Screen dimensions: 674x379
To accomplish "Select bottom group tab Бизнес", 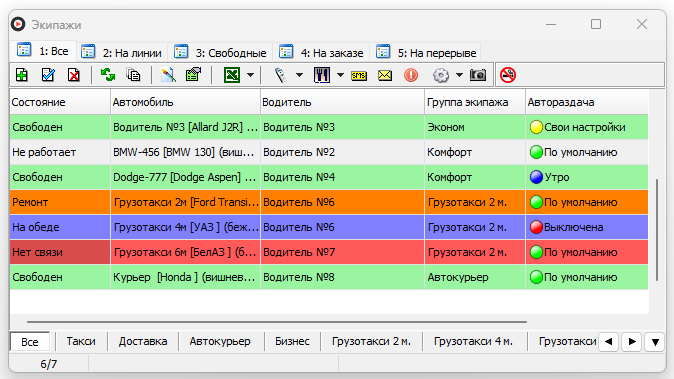I will pyautogui.click(x=292, y=341).
